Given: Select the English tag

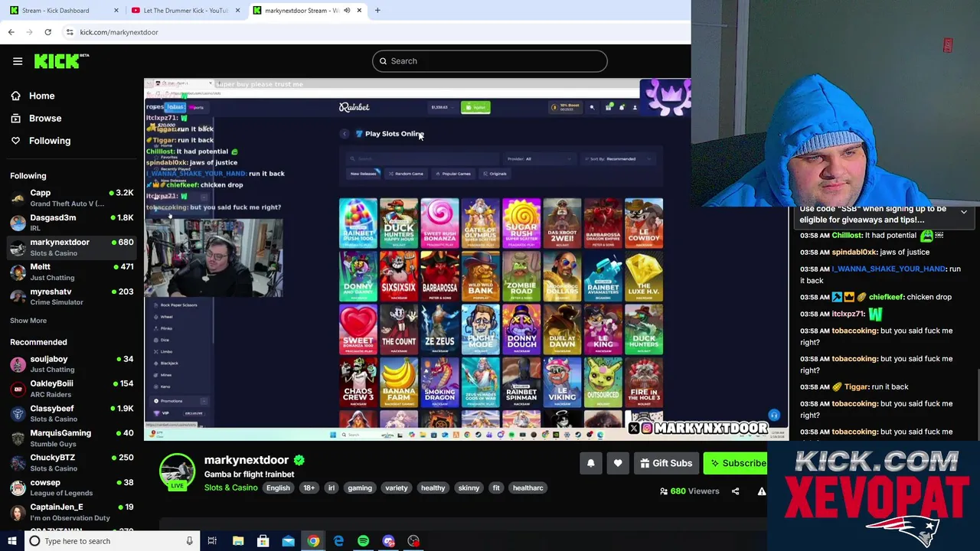Looking at the screenshot, I should click(x=278, y=488).
